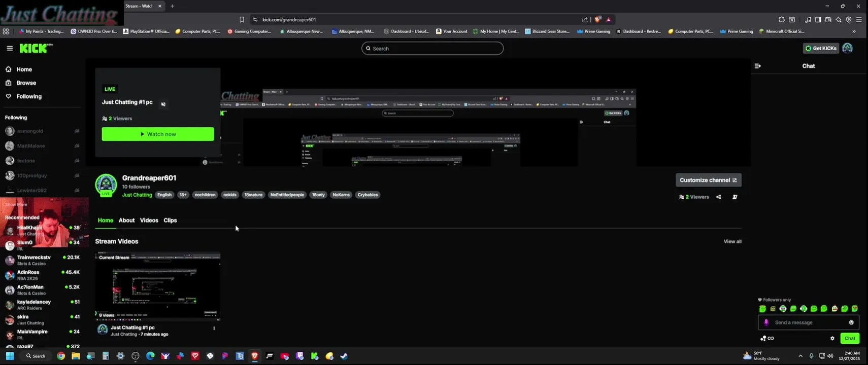Focus the Kick search field
This screenshot has height=365, width=868.
pos(432,48)
